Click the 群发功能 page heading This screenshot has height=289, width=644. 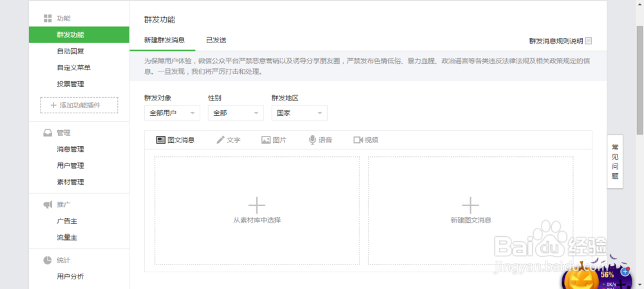pos(159,20)
